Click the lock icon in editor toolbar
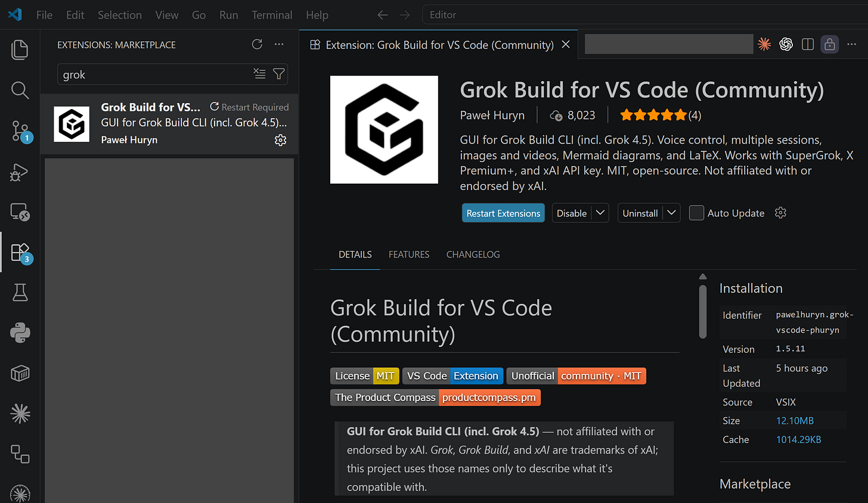 pyautogui.click(x=829, y=44)
